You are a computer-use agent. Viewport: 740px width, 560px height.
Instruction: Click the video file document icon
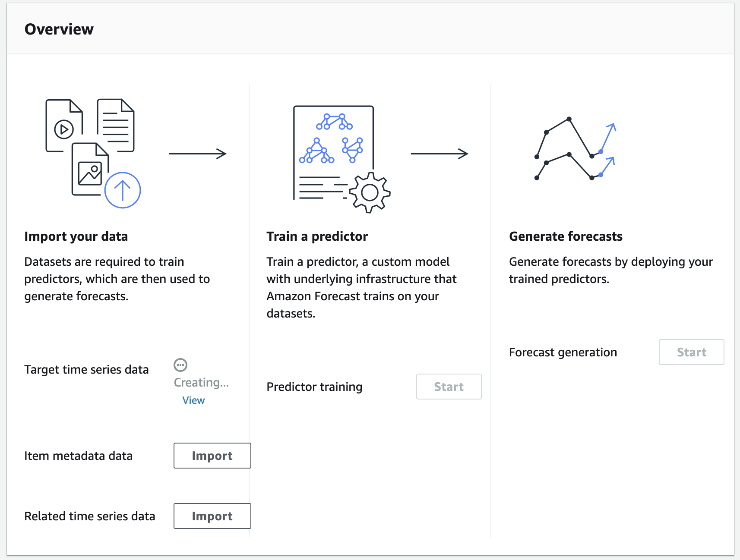click(x=64, y=126)
